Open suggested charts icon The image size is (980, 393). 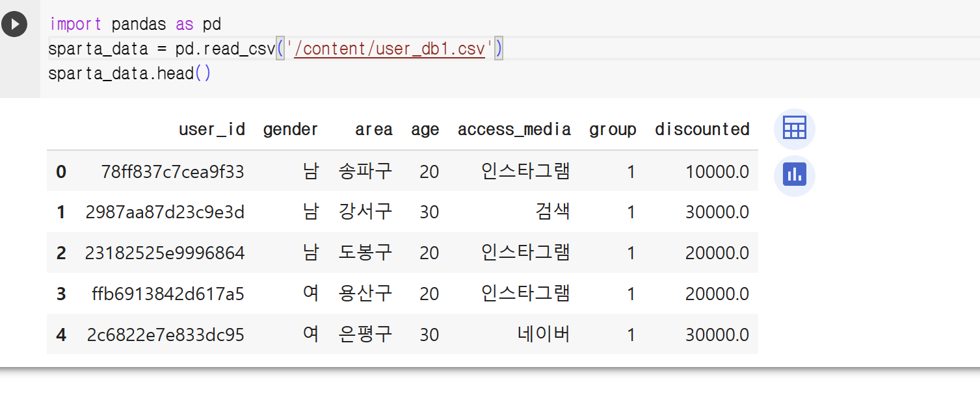click(x=794, y=175)
